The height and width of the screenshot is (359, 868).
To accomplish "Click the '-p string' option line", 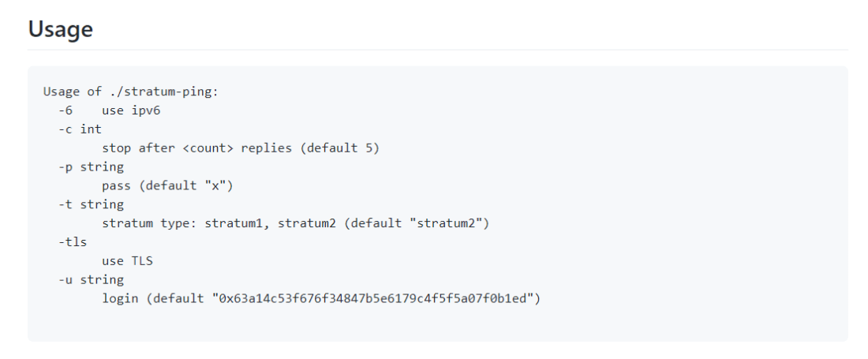I will click(x=91, y=167).
